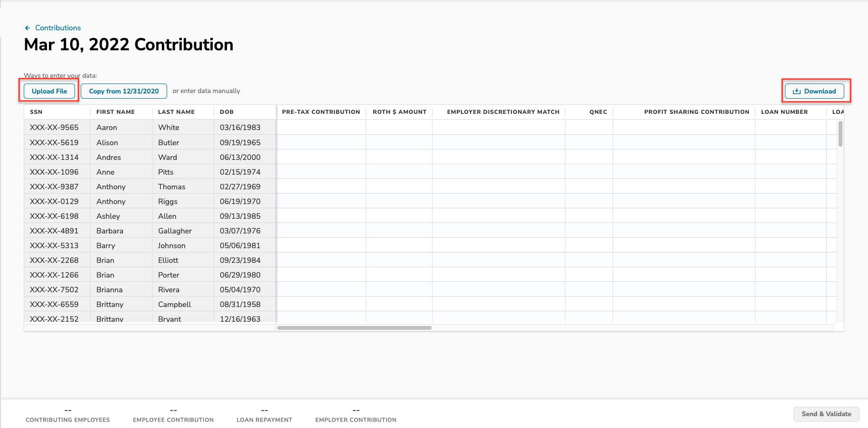The width and height of the screenshot is (868, 428).
Task: Click the EMPLOYEE CONTRIBUTION summary label
Action: tap(173, 420)
